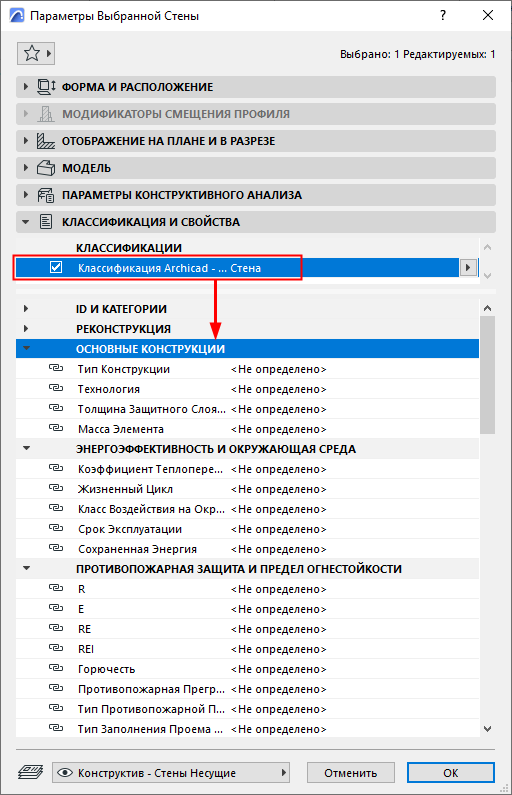Click link icon beside Горючесть property
The height and width of the screenshot is (795, 512).
click(56, 668)
